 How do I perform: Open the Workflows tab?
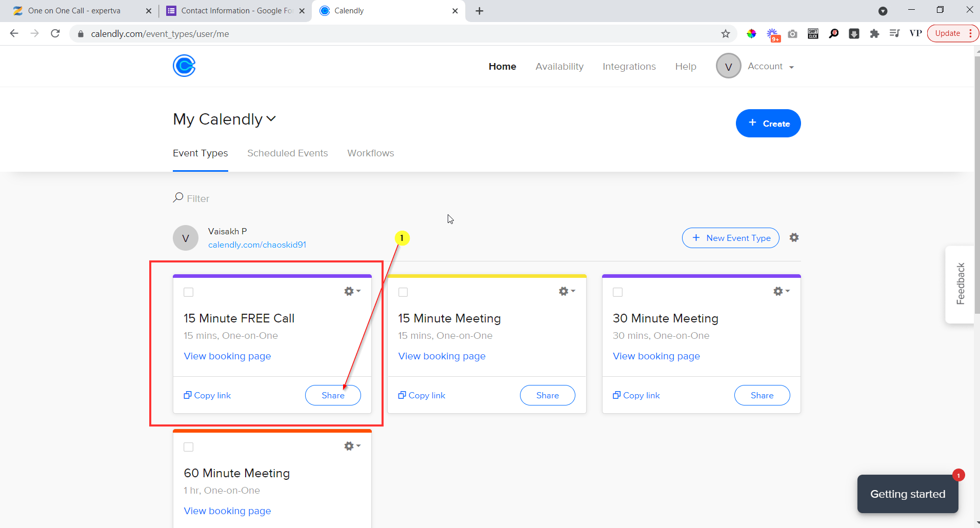(370, 153)
